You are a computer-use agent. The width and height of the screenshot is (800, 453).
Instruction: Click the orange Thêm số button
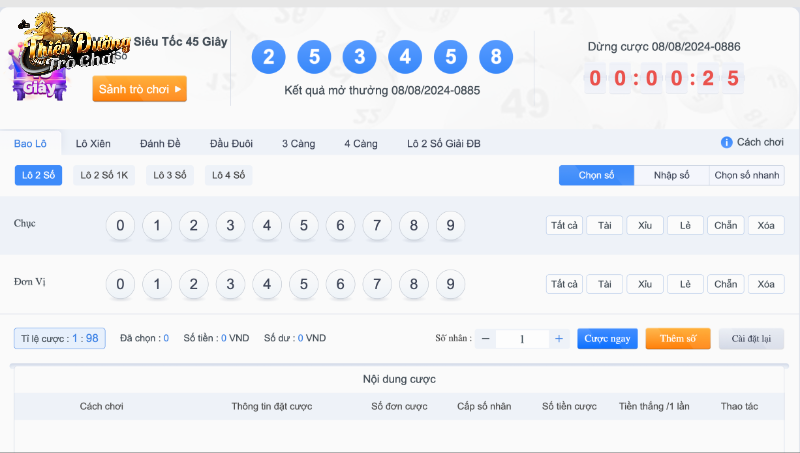click(x=677, y=338)
